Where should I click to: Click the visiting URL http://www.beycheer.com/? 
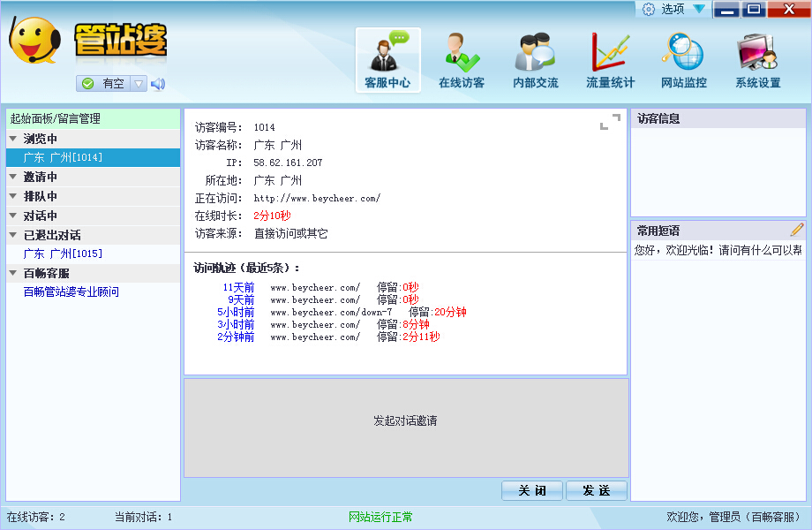tap(317, 199)
